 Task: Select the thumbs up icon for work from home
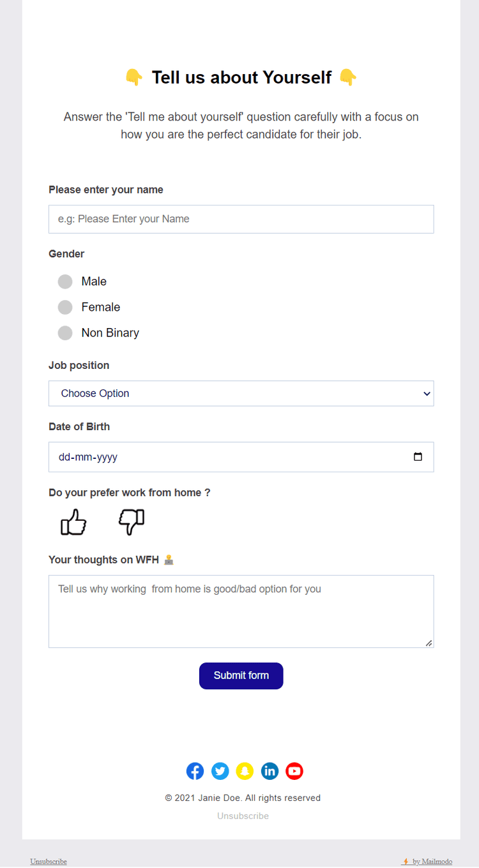coord(73,522)
